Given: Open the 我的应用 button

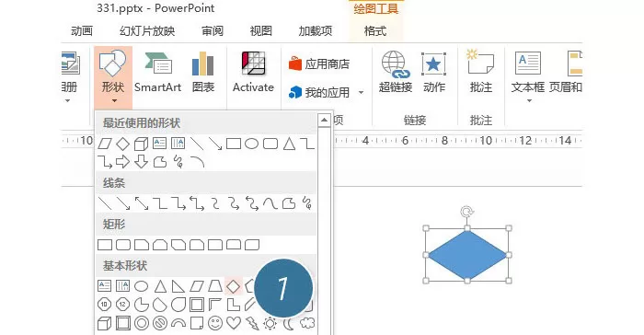Looking at the screenshot, I should 319,92.
